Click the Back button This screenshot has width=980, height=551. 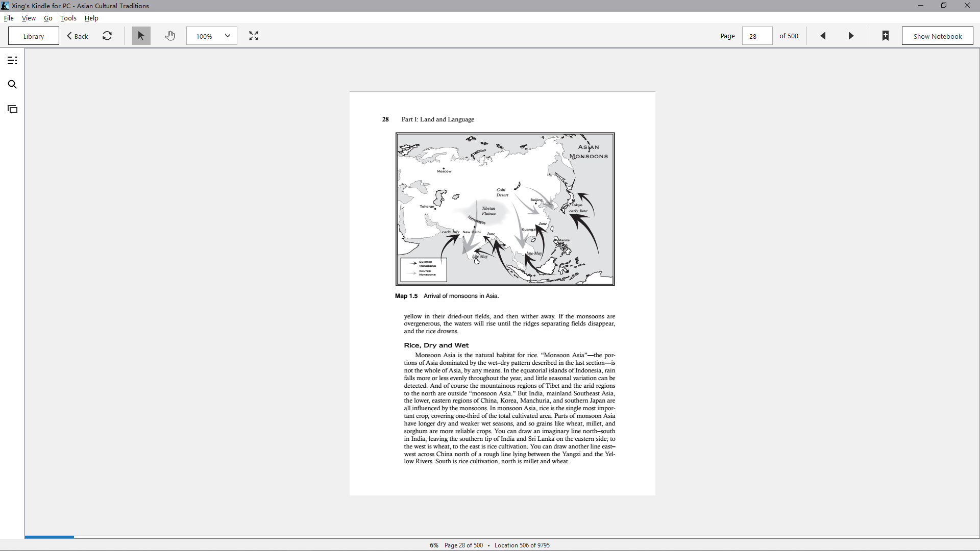[78, 36]
